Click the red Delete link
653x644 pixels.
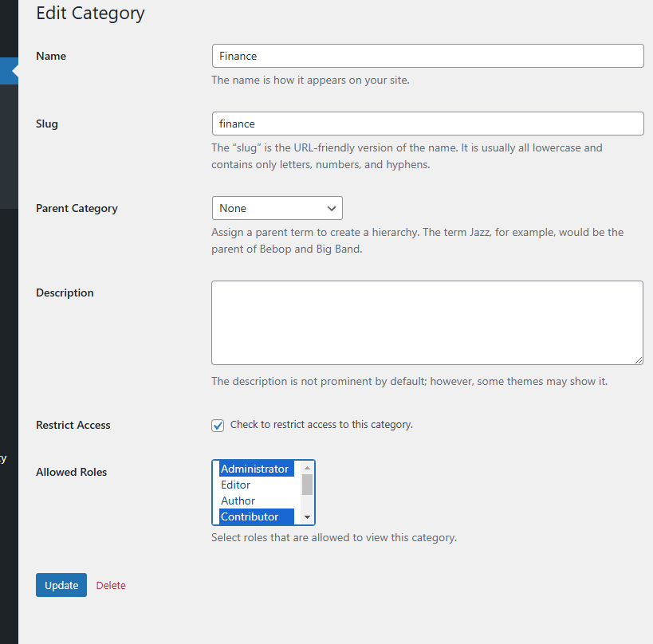click(x=111, y=585)
